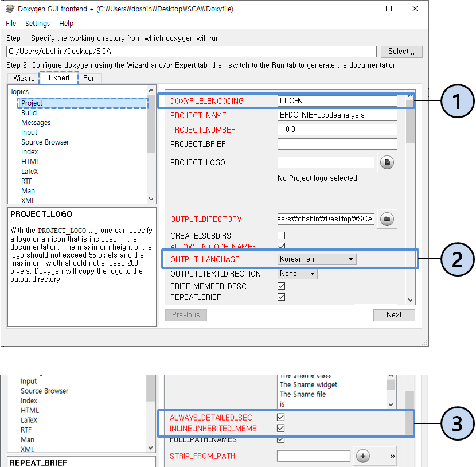Select LaTeX in the upper Topics list

29,172
